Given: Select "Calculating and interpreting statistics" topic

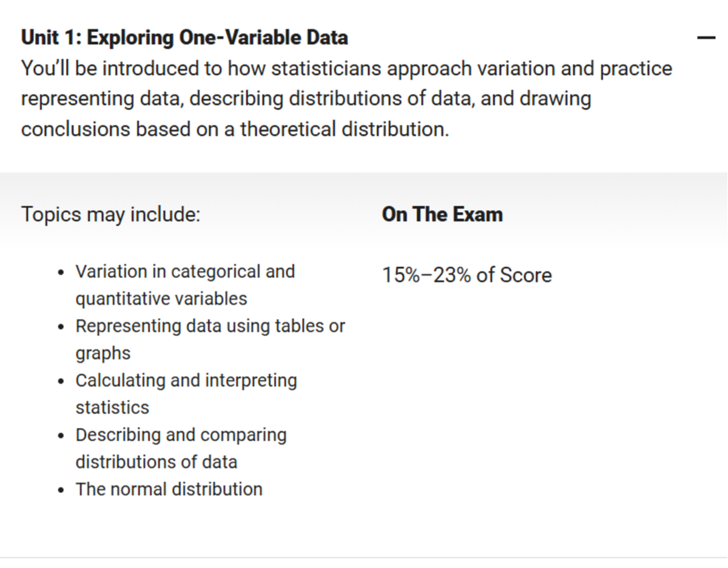Looking at the screenshot, I should [x=186, y=393].
